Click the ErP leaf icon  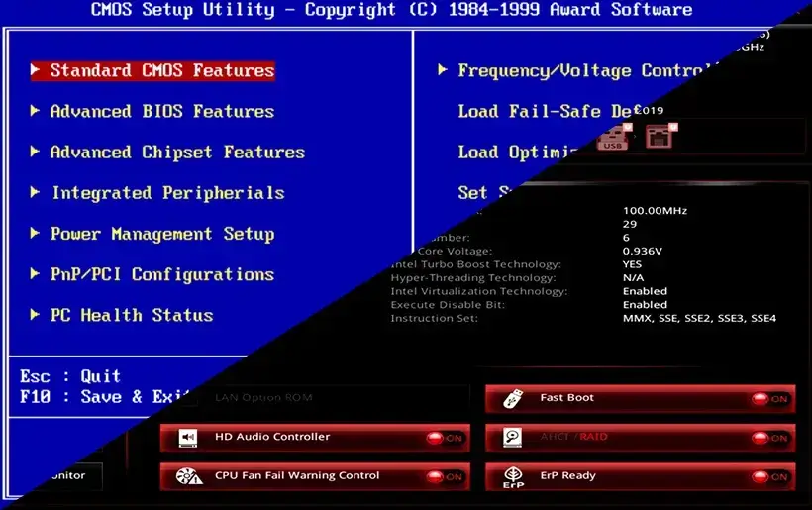coord(513,477)
